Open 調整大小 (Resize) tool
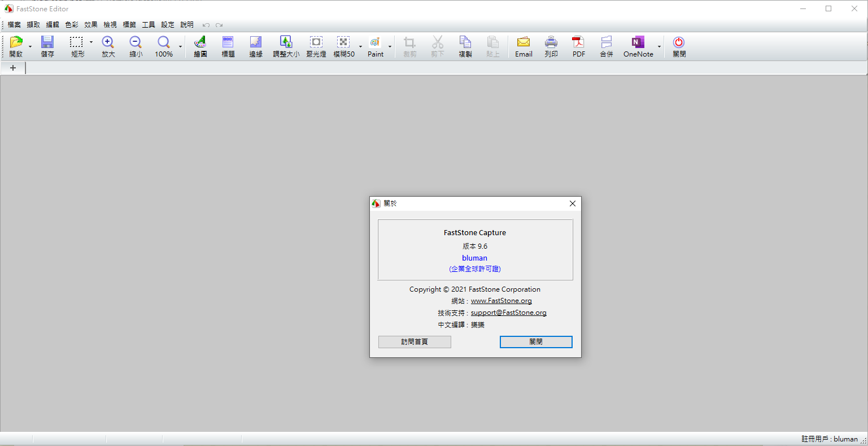The width and height of the screenshot is (868, 446). 286,43
